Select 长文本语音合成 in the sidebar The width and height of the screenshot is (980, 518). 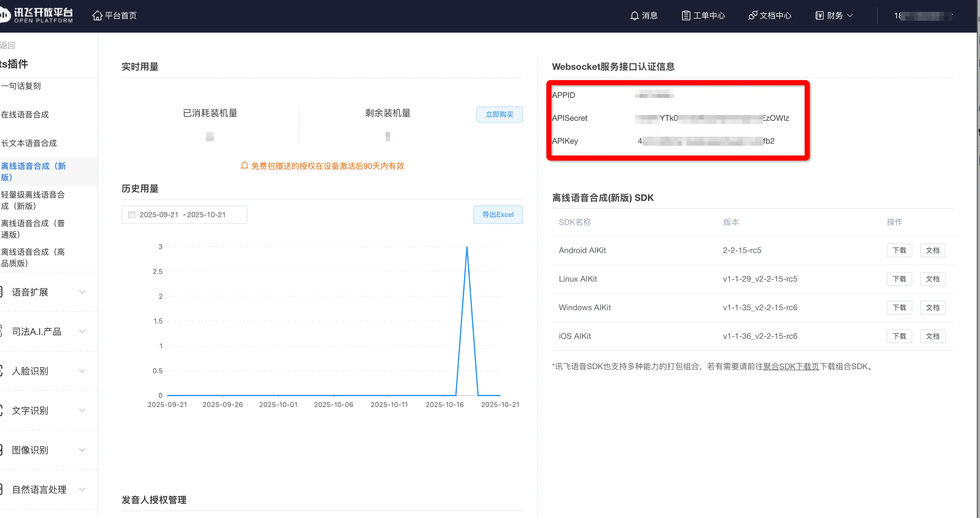tap(29, 143)
